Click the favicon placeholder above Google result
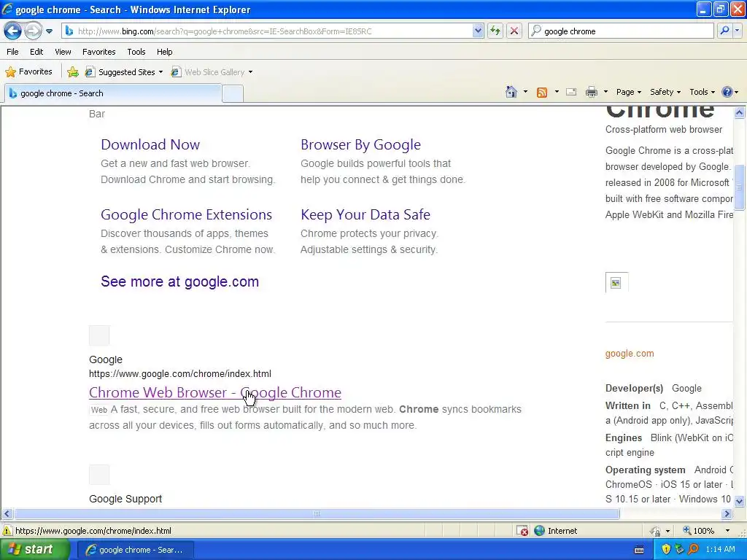The image size is (747, 560). point(99,335)
